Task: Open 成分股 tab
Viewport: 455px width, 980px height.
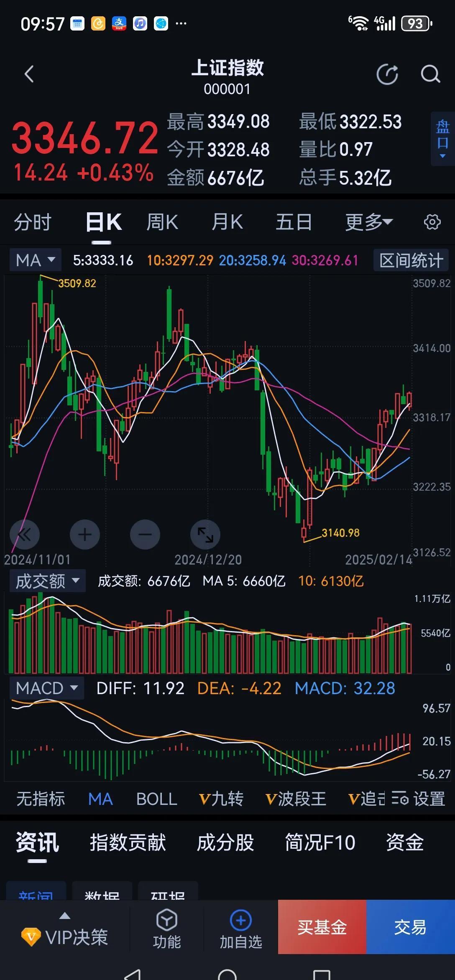Action: coord(225,842)
